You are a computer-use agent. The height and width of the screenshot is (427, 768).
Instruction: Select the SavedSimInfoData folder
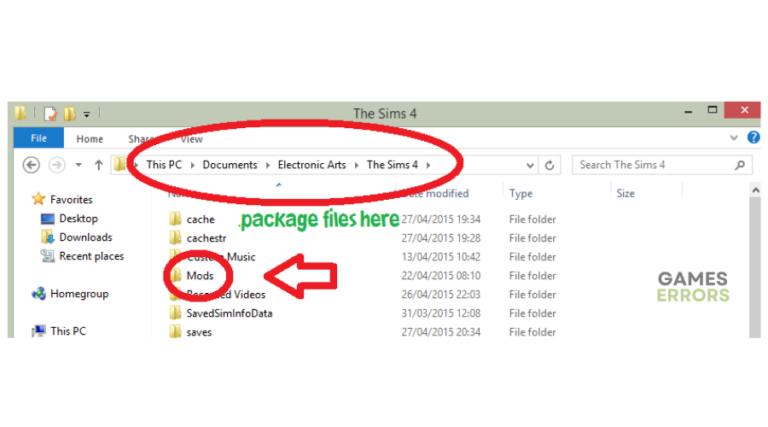point(229,313)
